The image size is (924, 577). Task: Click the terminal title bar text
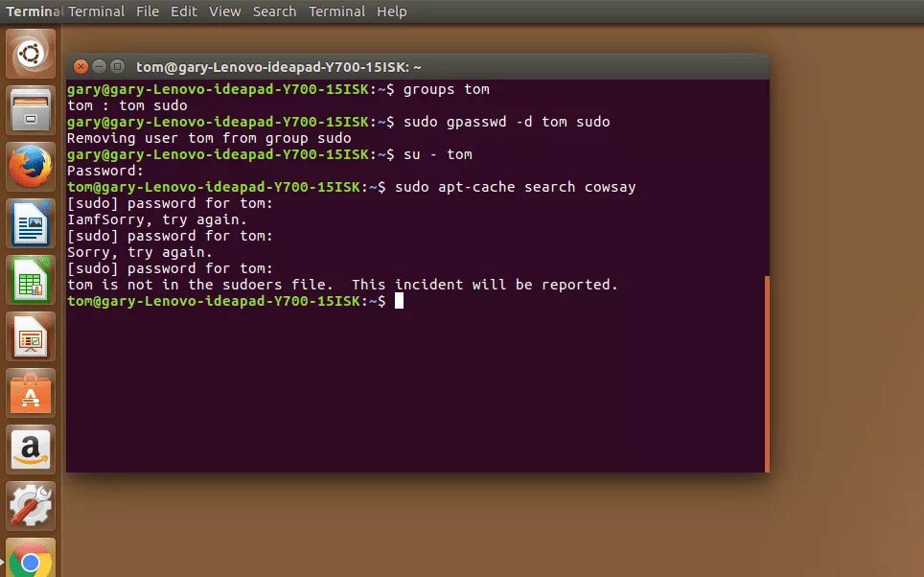(279, 67)
